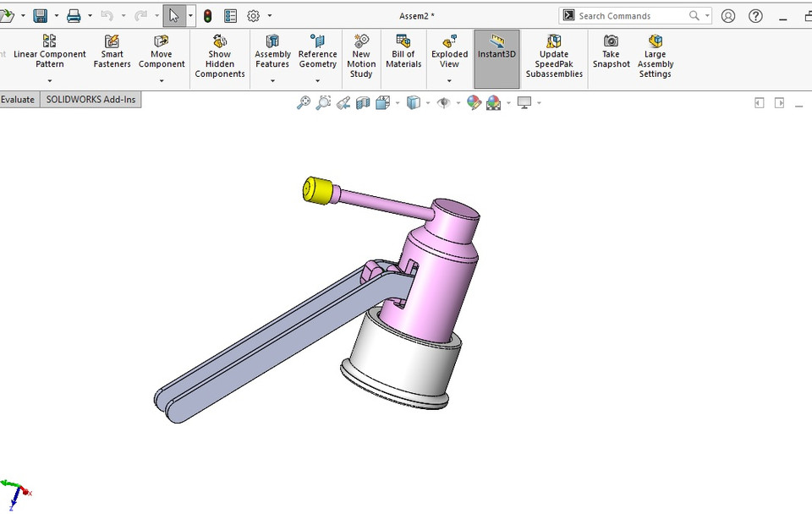Activate the Zoom to Area tool
The height and width of the screenshot is (530, 812).
323,102
